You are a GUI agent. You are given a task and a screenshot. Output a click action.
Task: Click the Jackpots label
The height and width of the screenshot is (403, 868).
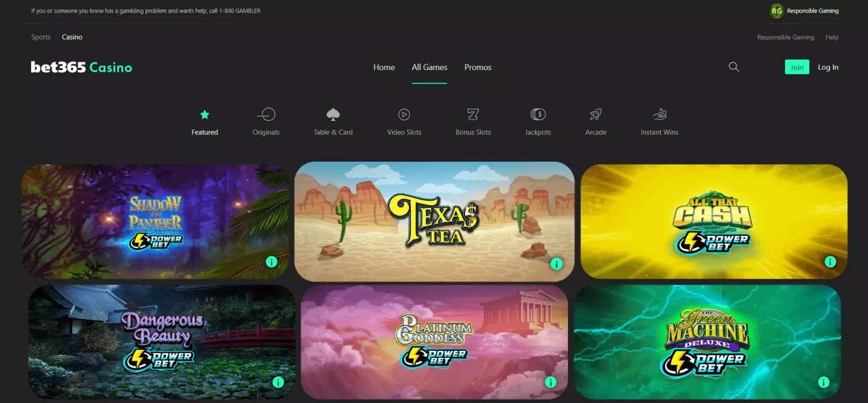pyautogui.click(x=538, y=132)
